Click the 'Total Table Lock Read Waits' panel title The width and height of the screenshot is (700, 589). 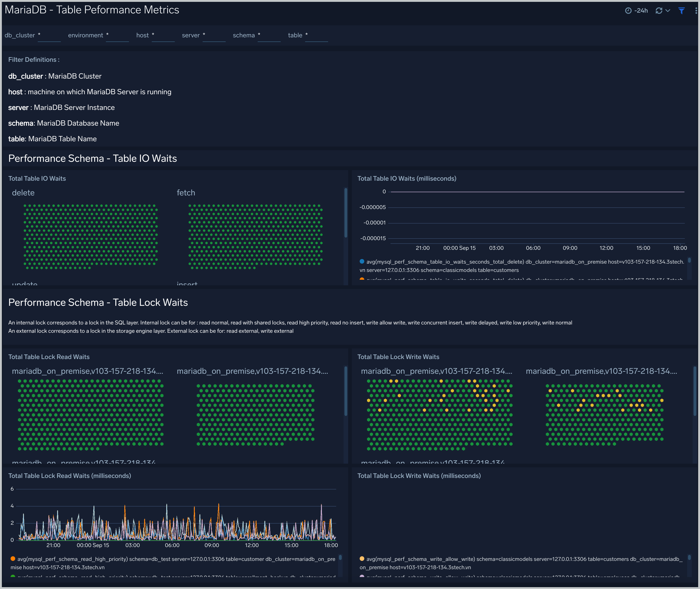coord(49,357)
